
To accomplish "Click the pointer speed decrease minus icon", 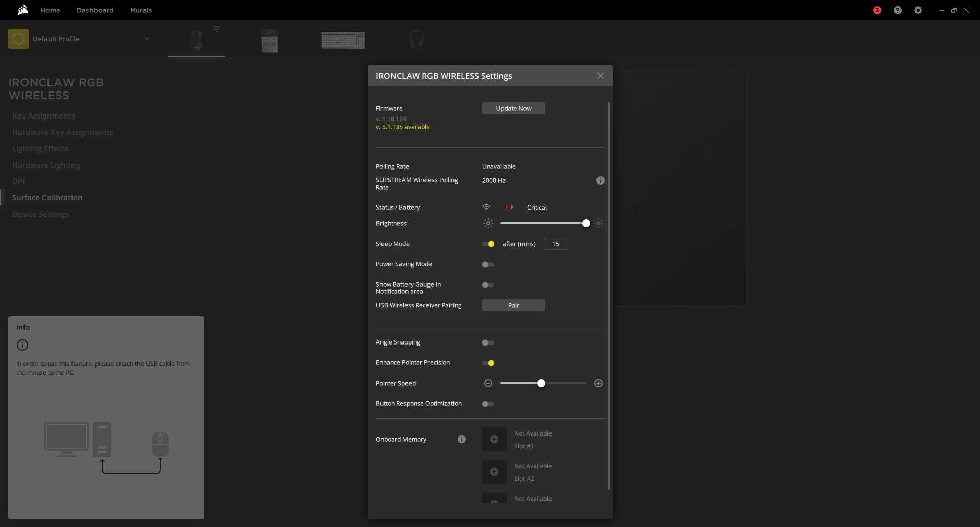I will point(488,383).
